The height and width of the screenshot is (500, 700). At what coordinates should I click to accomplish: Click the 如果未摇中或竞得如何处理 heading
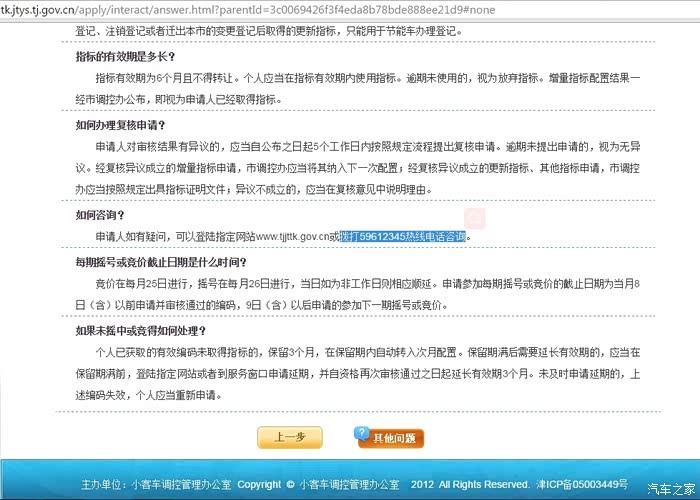pyautogui.click(x=141, y=331)
